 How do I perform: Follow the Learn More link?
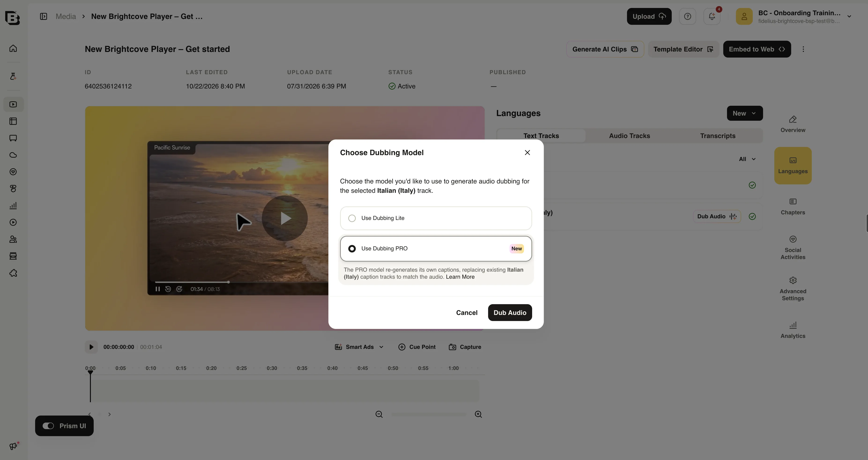click(460, 277)
